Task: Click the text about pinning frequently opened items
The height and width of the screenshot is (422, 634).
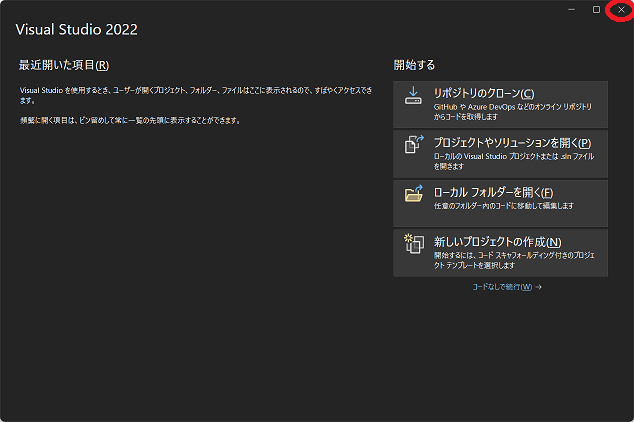Action: point(130,120)
